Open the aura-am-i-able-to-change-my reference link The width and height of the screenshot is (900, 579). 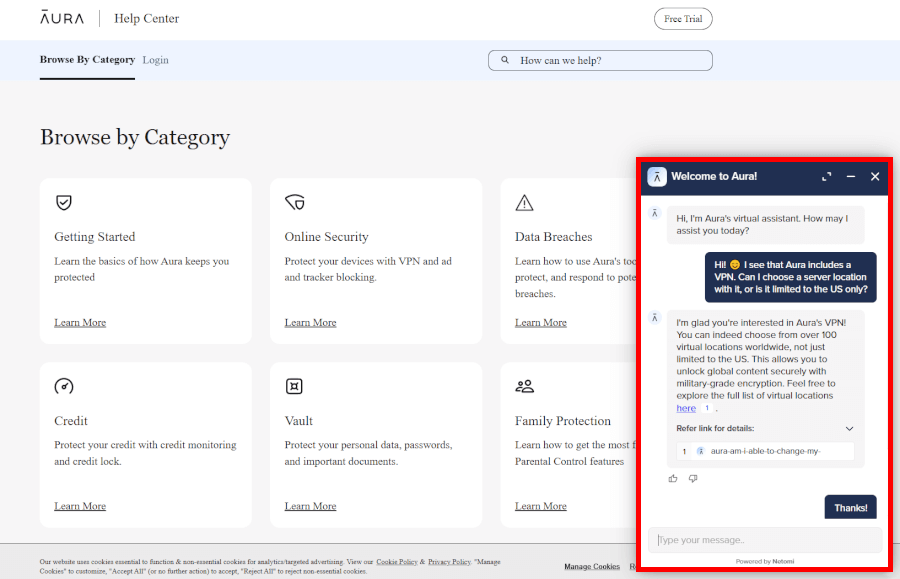tap(765, 451)
